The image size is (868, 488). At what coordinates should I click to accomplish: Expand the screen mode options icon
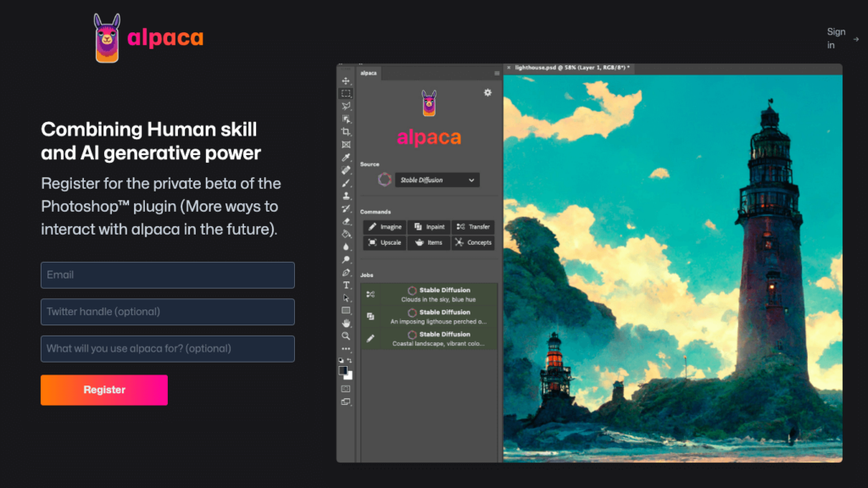point(346,402)
